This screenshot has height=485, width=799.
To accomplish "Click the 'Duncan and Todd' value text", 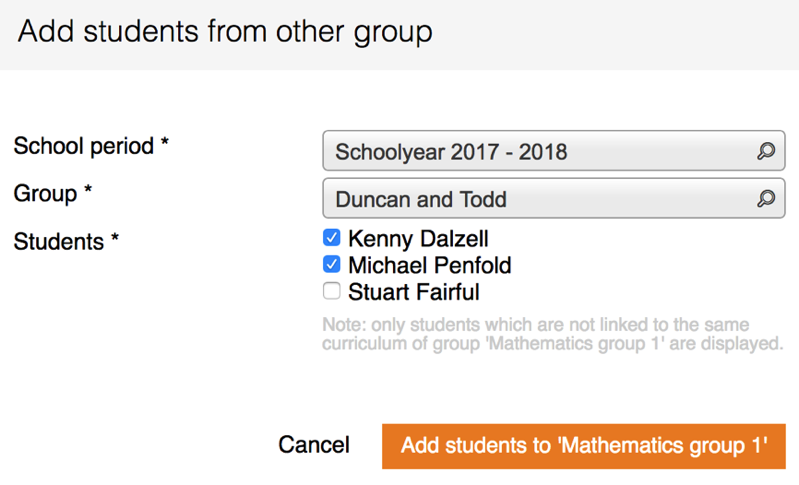I will (420, 200).
